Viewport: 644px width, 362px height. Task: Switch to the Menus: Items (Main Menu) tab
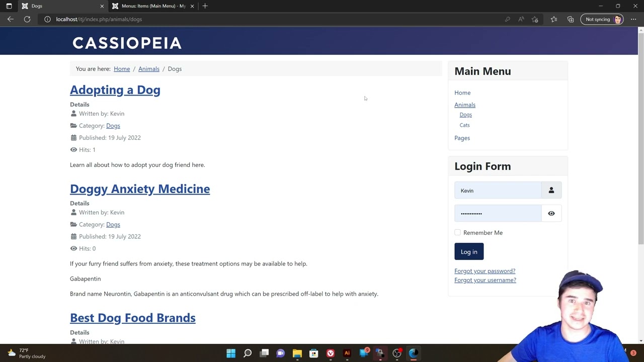(x=152, y=6)
